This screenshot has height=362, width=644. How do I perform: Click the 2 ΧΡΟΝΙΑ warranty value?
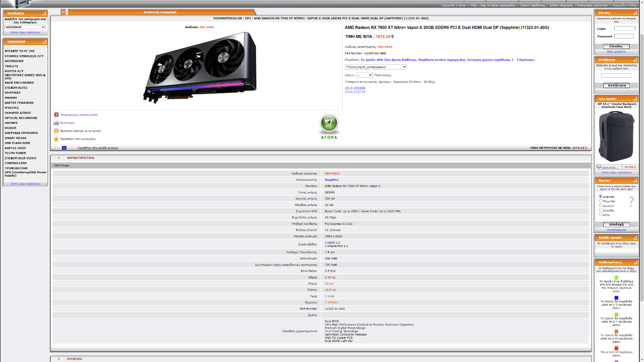331,302
